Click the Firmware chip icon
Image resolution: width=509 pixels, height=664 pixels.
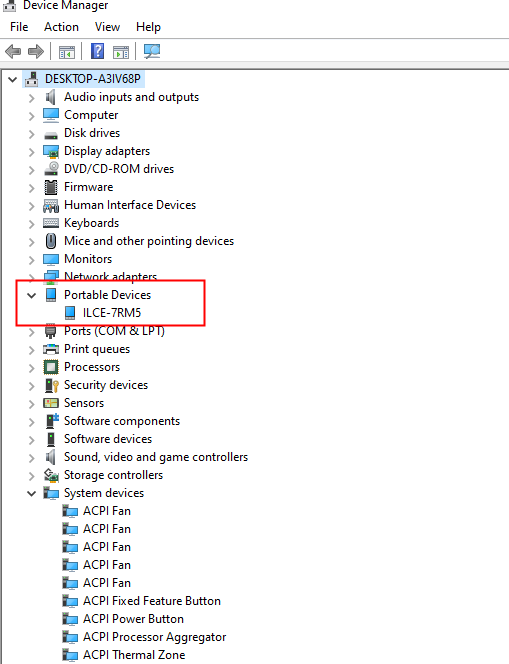(51, 187)
